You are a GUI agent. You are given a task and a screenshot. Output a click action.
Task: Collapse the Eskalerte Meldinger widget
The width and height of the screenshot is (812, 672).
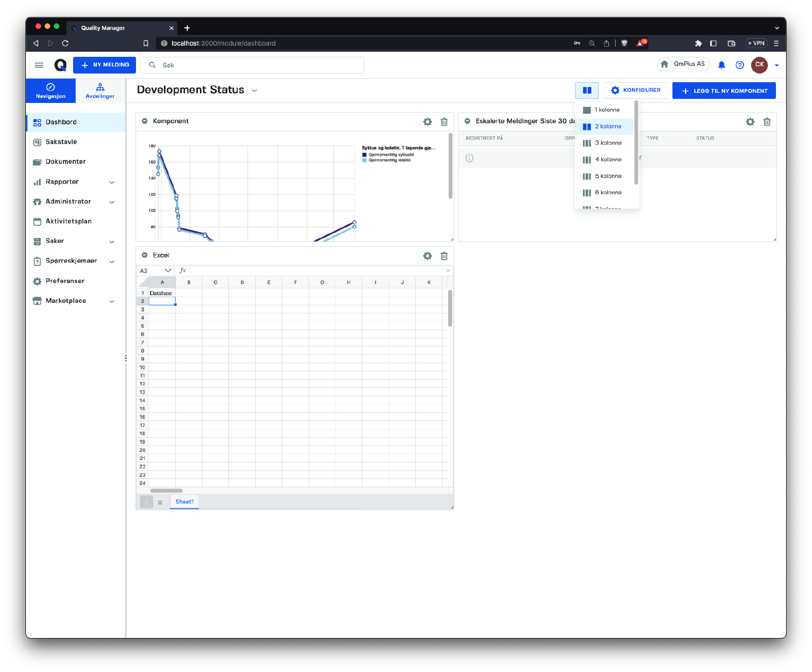pos(467,121)
